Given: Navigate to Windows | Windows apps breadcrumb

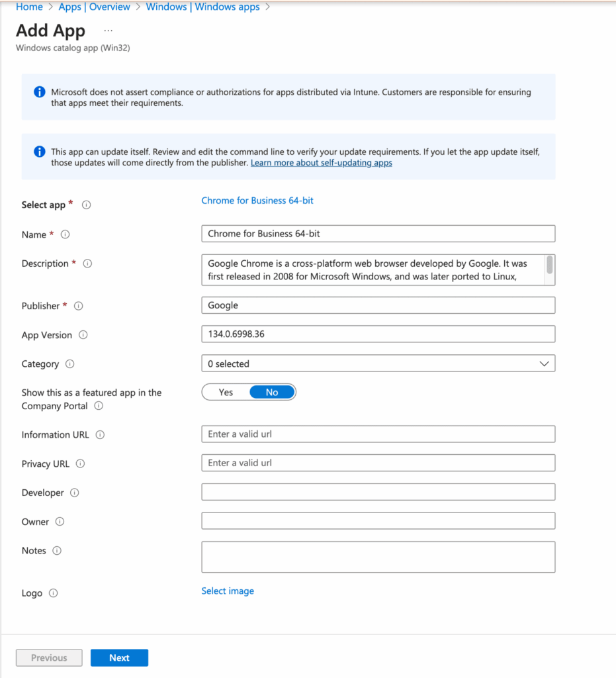Looking at the screenshot, I should click(x=203, y=7).
